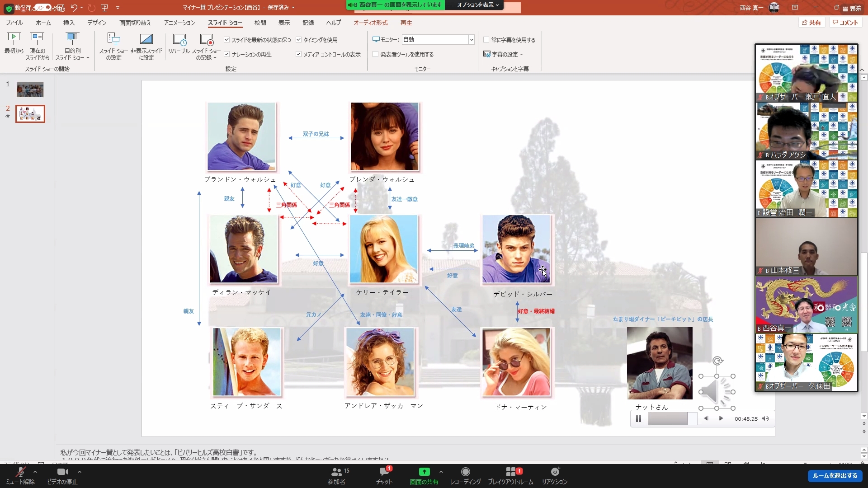Toggle 'ナレーションの再生' checkbox

point(227,54)
